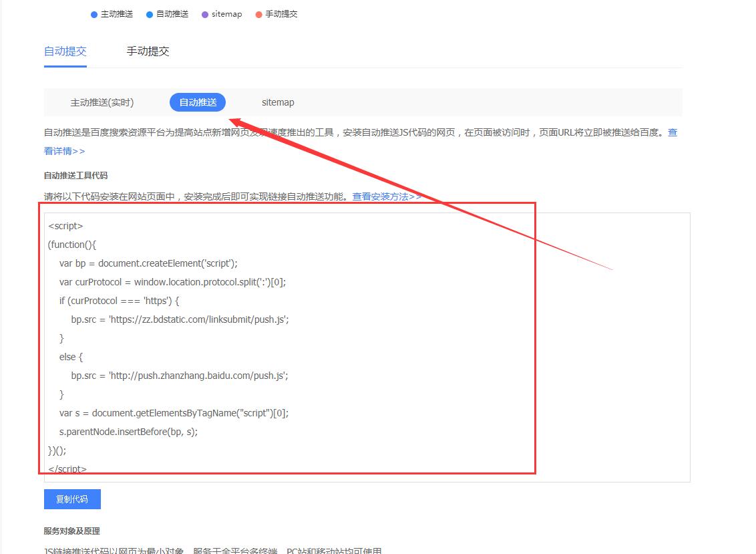Select the 主动推送(实时) sub-tab
This screenshot has height=554, width=756.
(x=102, y=102)
